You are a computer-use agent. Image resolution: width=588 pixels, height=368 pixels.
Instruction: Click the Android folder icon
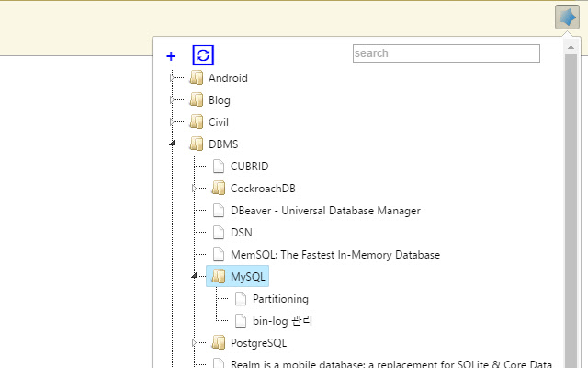click(197, 77)
